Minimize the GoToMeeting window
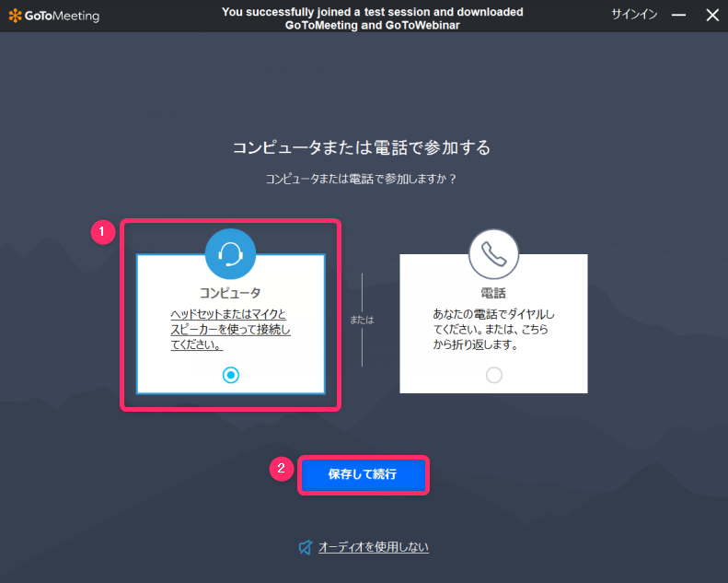 [678, 16]
